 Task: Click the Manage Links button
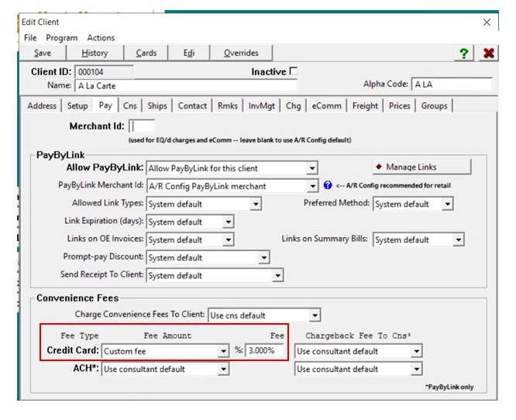pyautogui.click(x=421, y=167)
